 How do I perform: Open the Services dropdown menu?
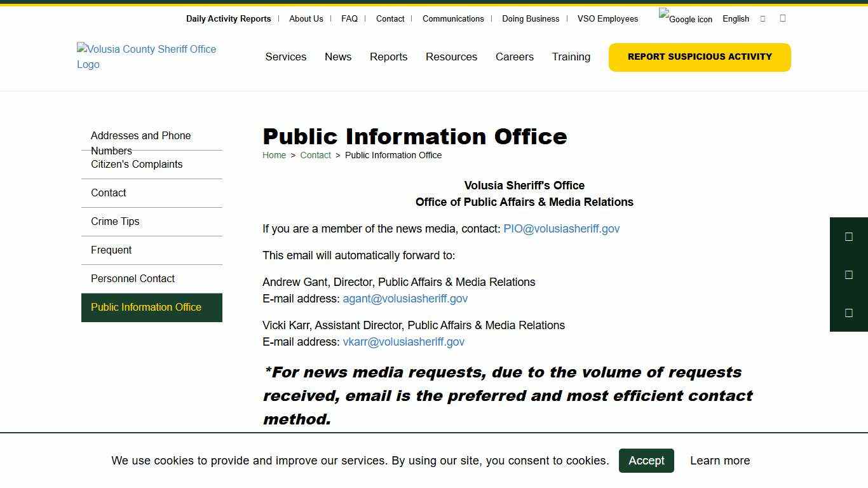(x=285, y=57)
